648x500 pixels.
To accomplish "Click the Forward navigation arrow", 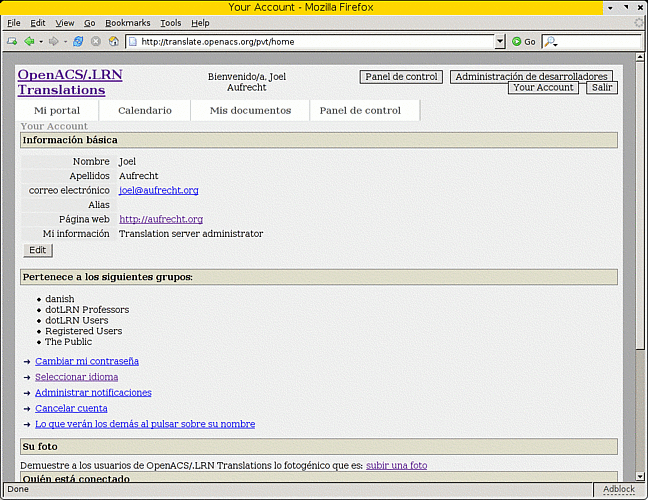I will coord(53,42).
